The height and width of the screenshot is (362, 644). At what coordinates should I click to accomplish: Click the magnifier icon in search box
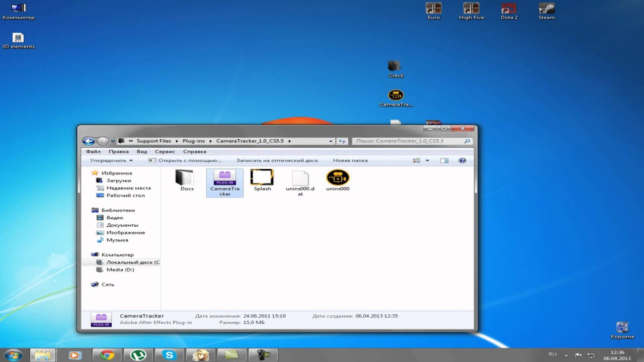tap(467, 141)
